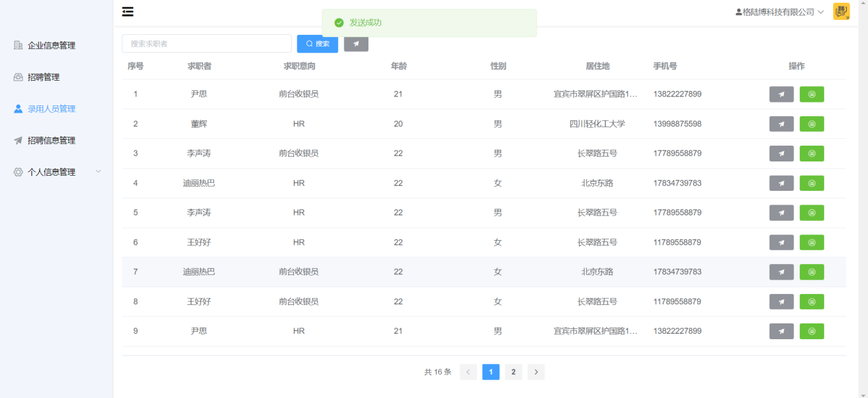Send message to 董辉 row
This screenshot has height=398, width=868.
pyautogui.click(x=781, y=124)
